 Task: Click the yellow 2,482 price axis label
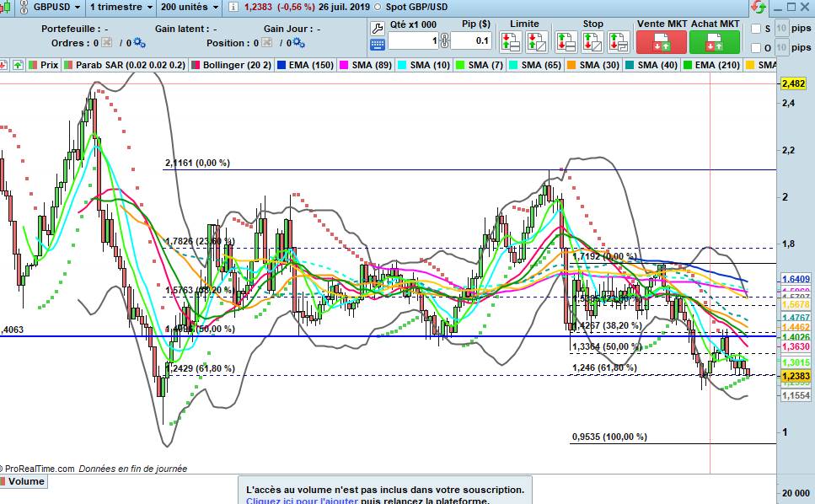click(793, 83)
